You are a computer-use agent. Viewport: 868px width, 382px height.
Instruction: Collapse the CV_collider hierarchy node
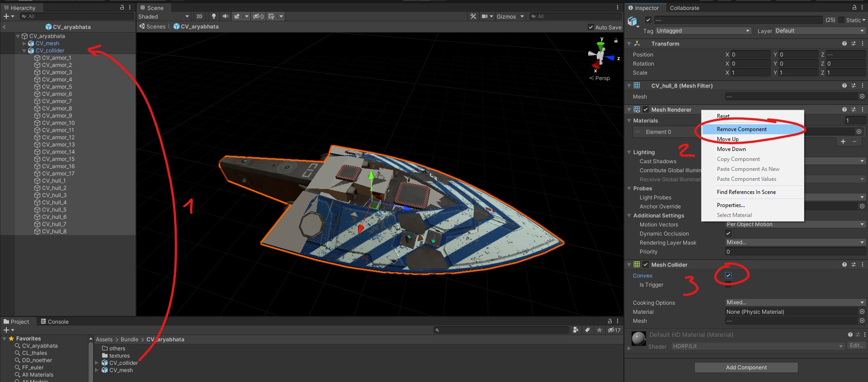pyautogui.click(x=24, y=51)
